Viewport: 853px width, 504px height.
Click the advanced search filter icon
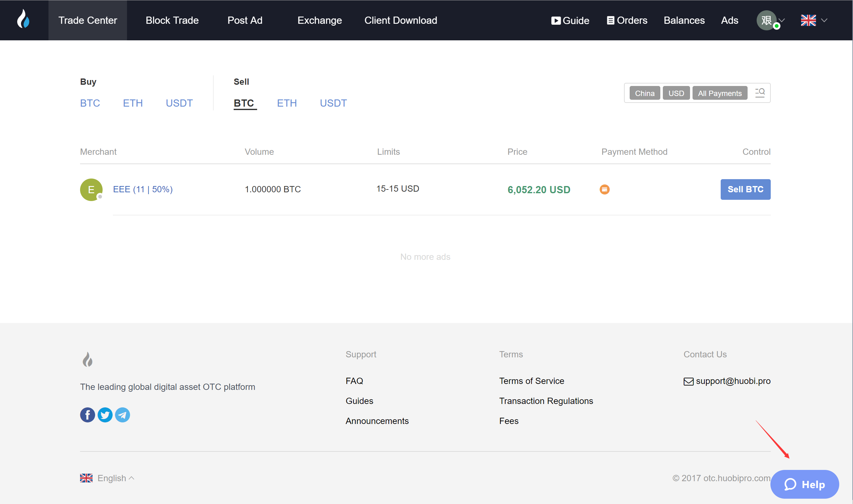pos(760,93)
